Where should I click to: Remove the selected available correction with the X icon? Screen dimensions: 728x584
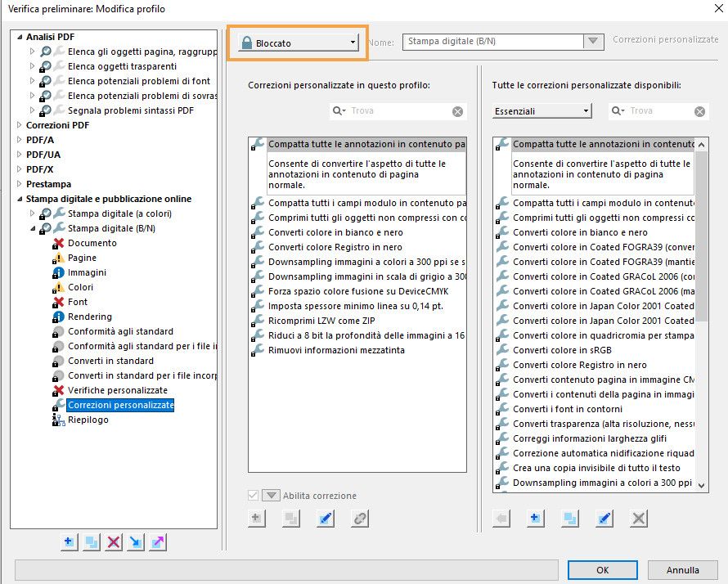(x=636, y=519)
